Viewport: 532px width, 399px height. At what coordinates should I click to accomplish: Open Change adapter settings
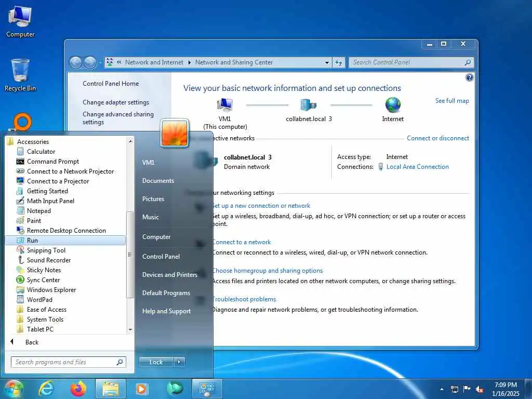(116, 102)
